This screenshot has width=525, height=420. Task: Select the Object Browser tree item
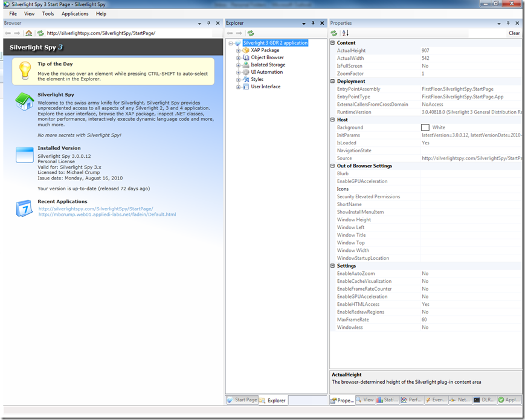coord(267,57)
